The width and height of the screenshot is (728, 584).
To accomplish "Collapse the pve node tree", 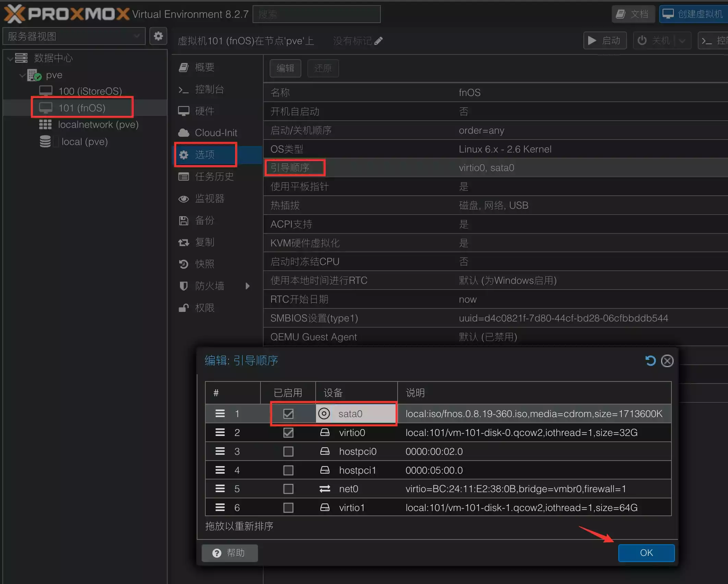I will point(22,75).
